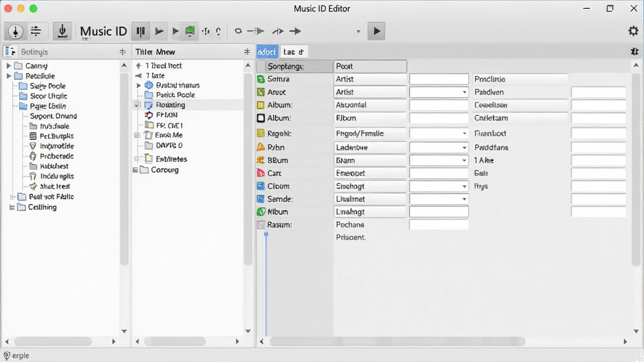Click the pause bars icon beside Music ID
Screen dimensions: 644x362
point(140,31)
